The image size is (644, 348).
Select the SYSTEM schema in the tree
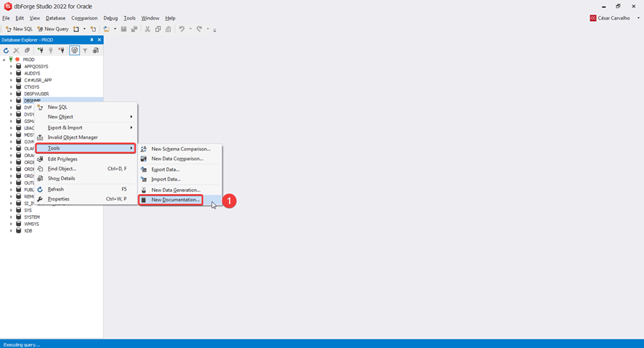[32, 217]
